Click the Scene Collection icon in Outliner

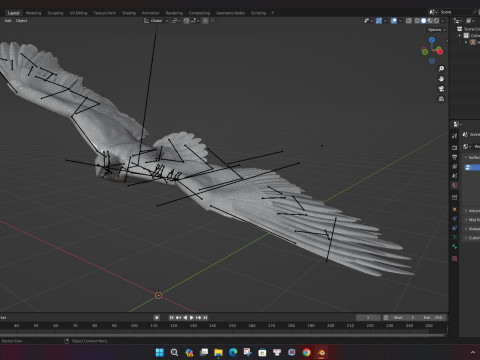[x=460, y=29]
